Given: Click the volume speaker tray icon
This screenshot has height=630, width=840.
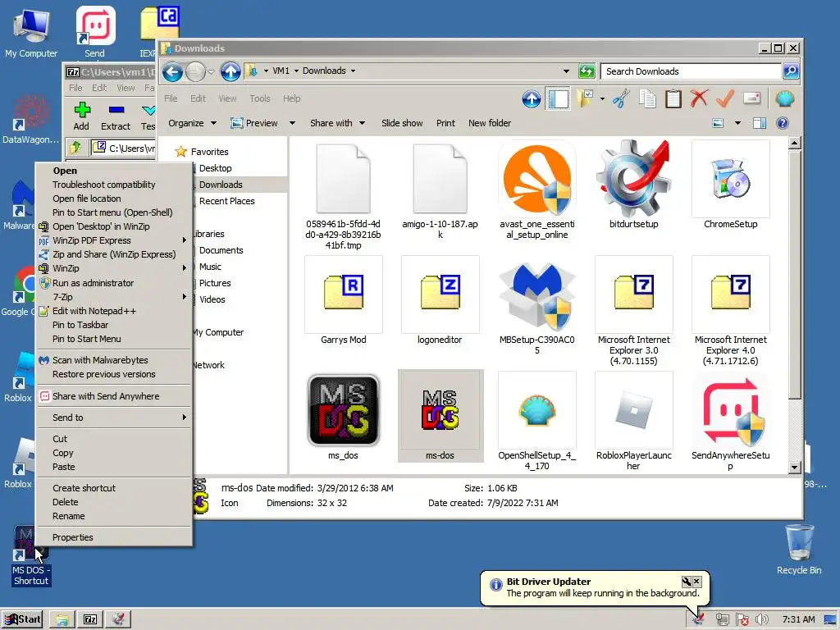Looking at the screenshot, I should coord(761,620).
